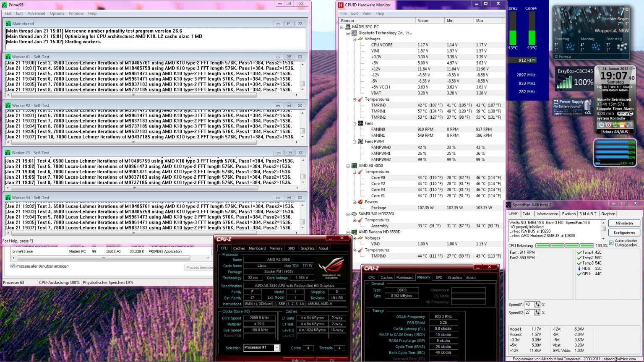Open the Advanced menu in Prime95
Image resolution: width=644 pixels, height=362 pixels.
click(37, 13)
